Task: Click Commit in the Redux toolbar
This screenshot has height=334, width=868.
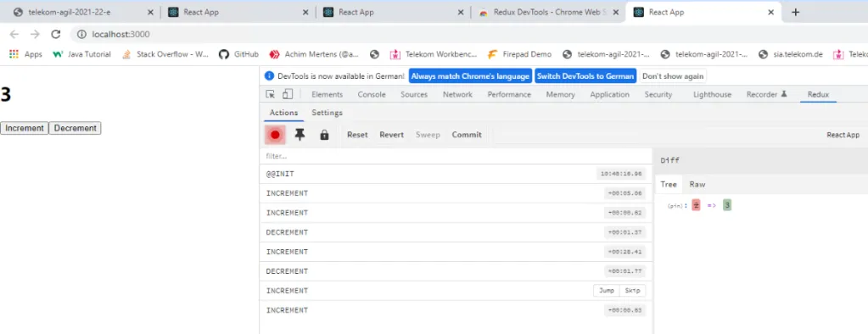Action: [467, 135]
